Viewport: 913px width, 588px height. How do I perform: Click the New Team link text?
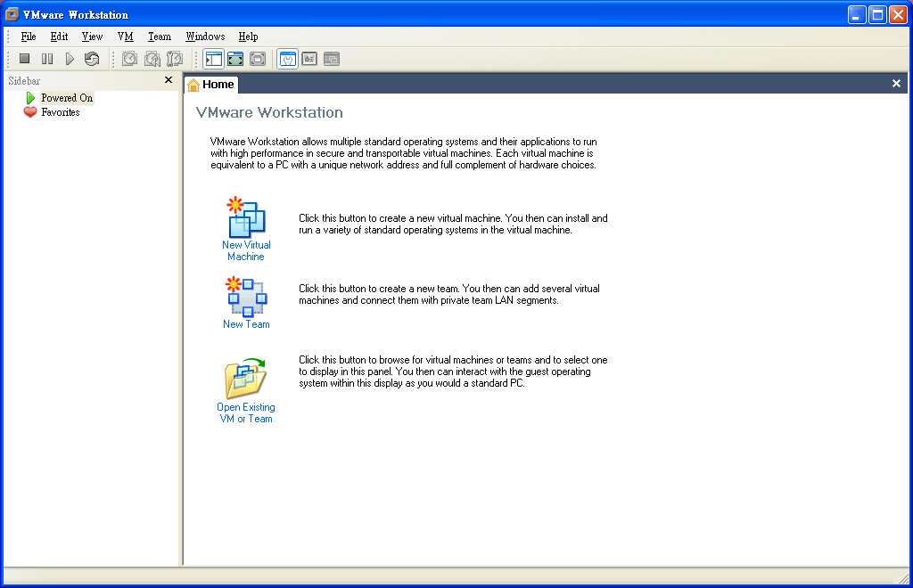point(246,324)
